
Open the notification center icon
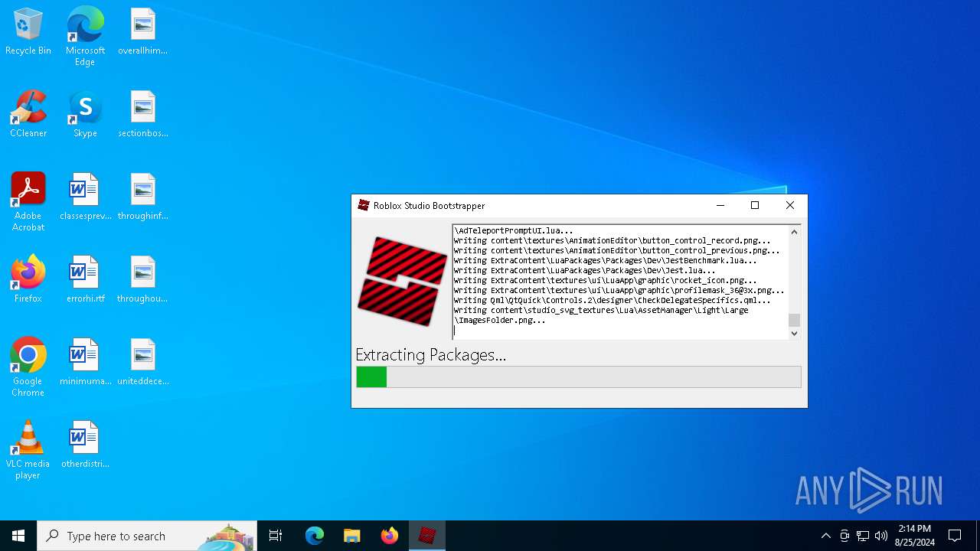click(955, 536)
